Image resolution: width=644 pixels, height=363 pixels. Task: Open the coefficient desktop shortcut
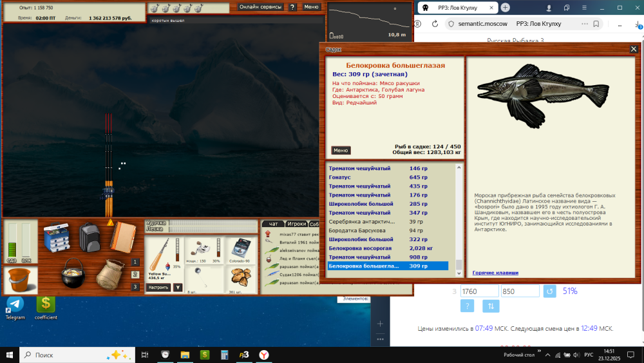tap(46, 308)
